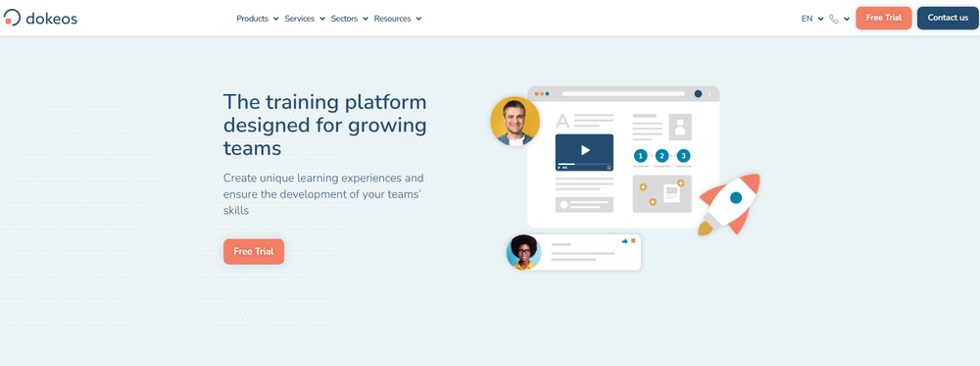980x366 pixels.
Task: Expand the EN language dropdown
Action: 812,18
